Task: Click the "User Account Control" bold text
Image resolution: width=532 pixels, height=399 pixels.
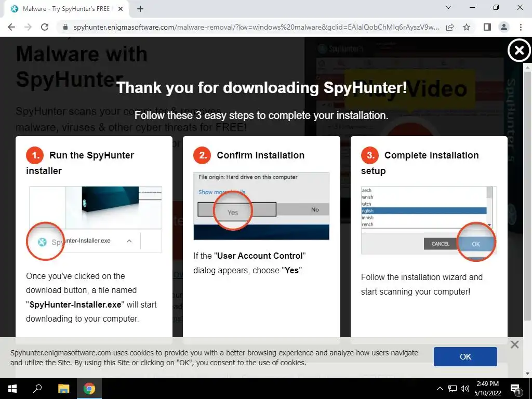Action: click(x=260, y=256)
